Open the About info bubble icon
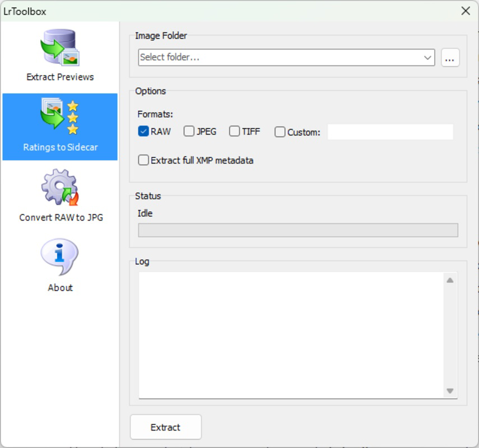This screenshot has width=479, height=448. pyautogui.click(x=59, y=256)
